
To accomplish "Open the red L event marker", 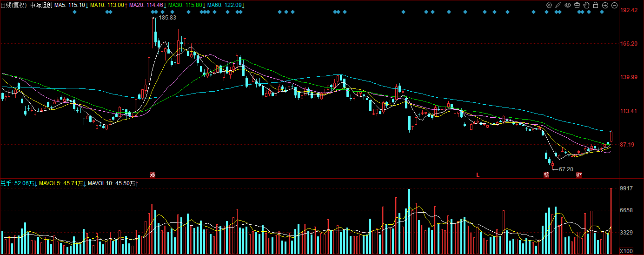I will point(478,175).
